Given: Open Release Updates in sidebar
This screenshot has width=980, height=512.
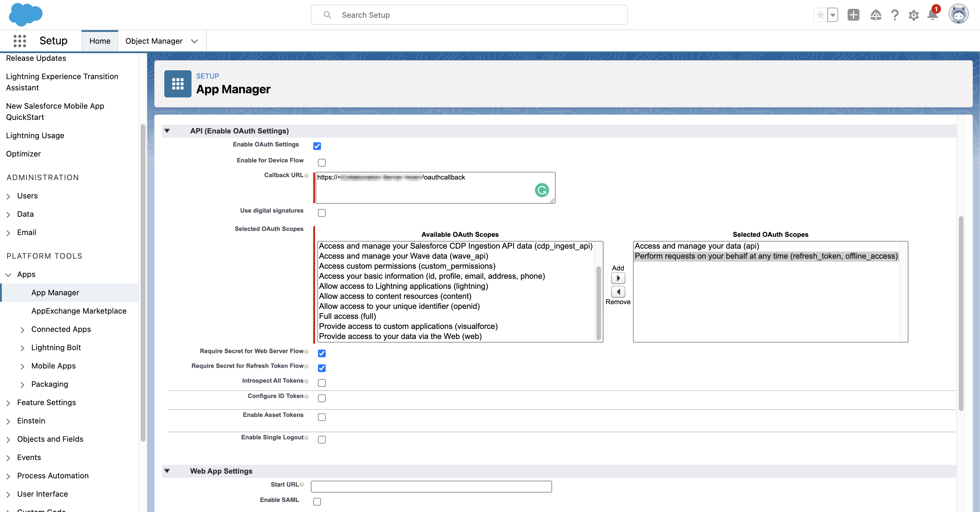Looking at the screenshot, I should (36, 58).
